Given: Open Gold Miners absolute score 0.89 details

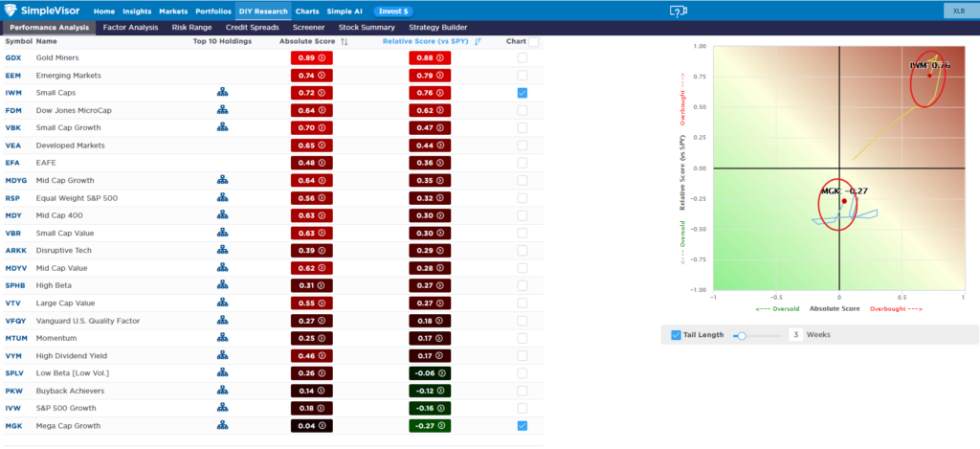Looking at the screenshot, I should pyautogui.click(x=311, y=58).
